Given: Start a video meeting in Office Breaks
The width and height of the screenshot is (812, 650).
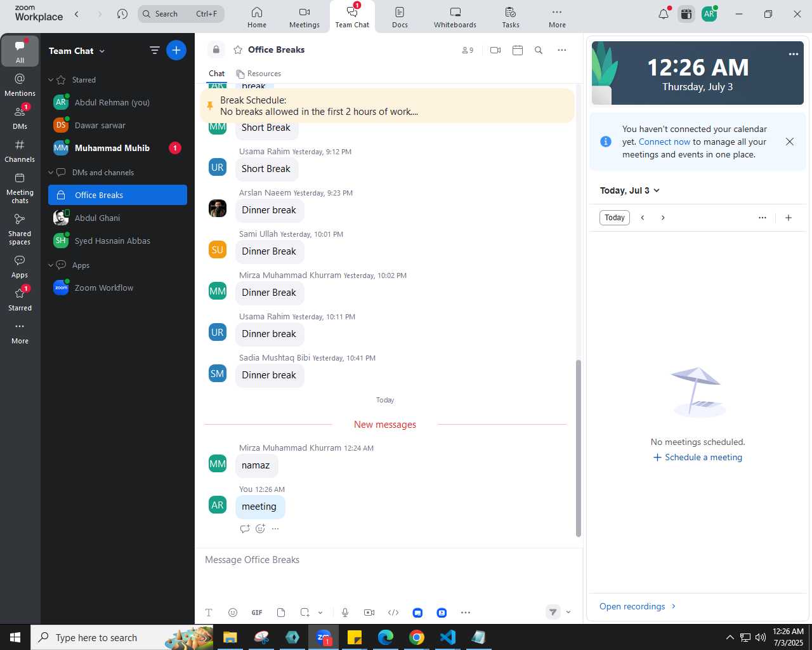Looking at the screenshot, I should click(495, 50).
